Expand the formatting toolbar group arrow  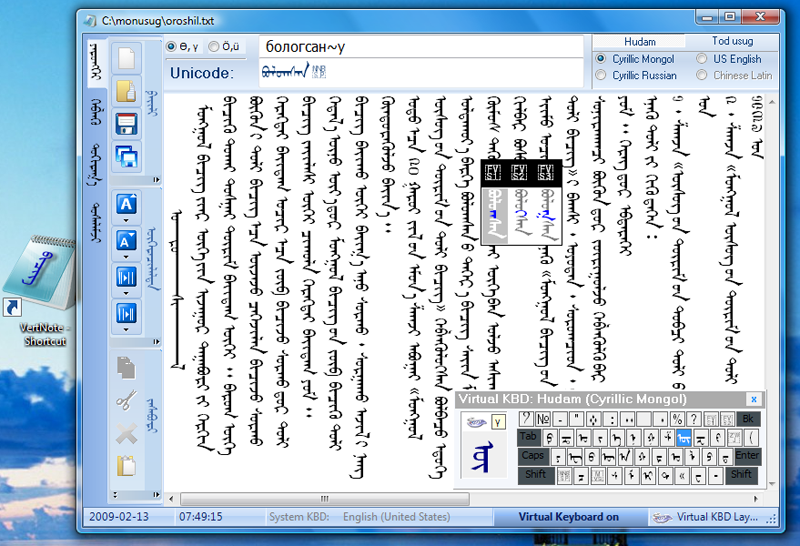156,342
